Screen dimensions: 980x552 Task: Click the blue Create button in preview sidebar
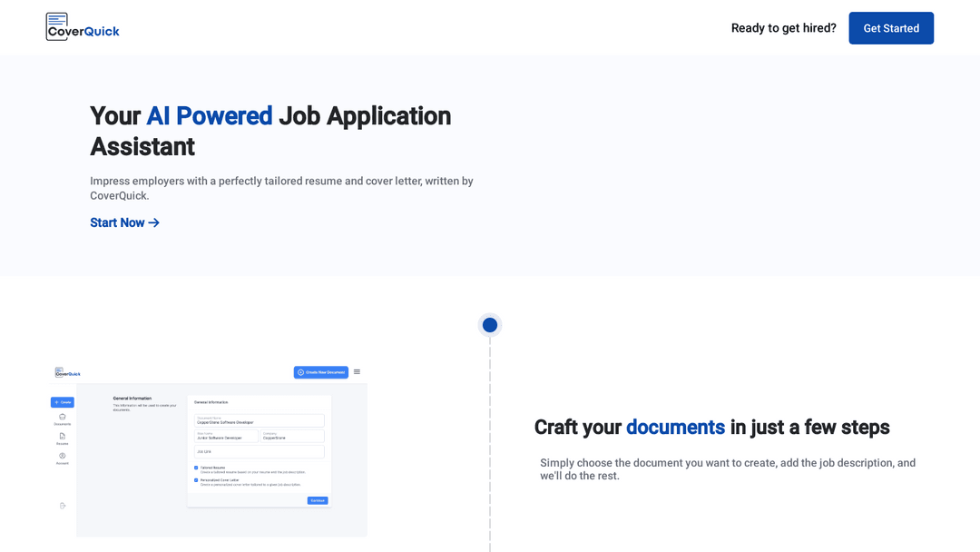coord(63,402)
